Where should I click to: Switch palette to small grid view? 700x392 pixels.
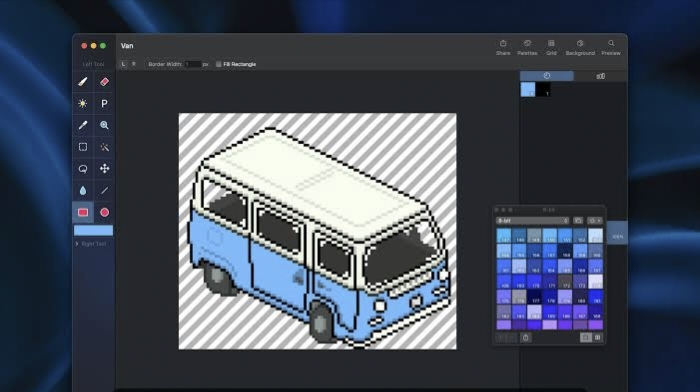point(597,338)
